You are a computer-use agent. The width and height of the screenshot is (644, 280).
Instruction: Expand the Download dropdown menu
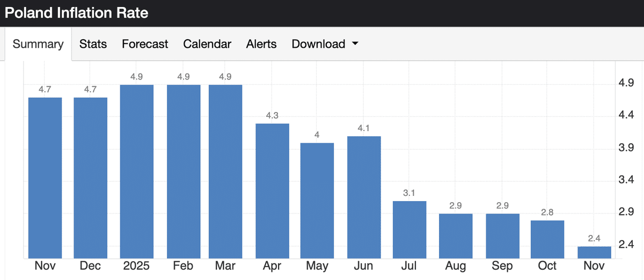pos(325,44)
